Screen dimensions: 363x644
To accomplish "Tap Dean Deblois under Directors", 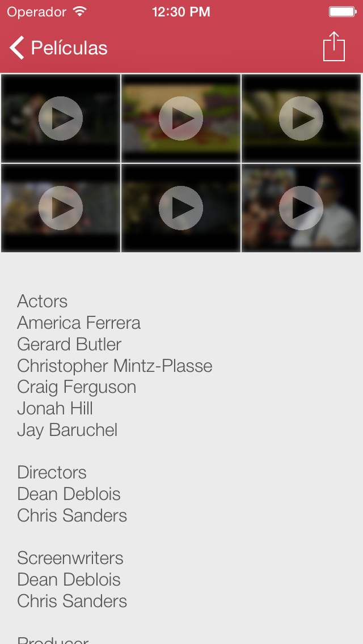I will tap(69, 494).
